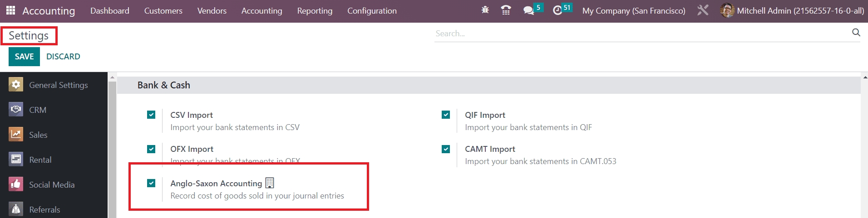
Task: Open the apps grid menu icon
Action: [x=10, y=10]
